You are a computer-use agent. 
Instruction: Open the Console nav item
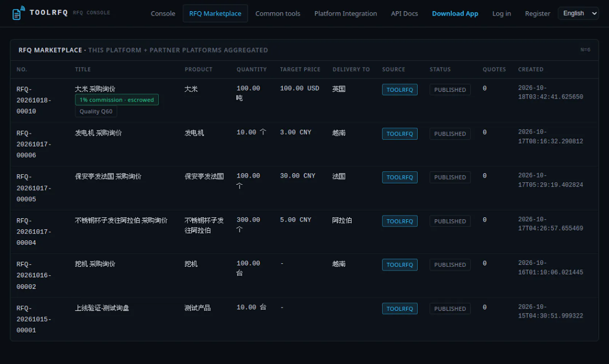(163, 13)
